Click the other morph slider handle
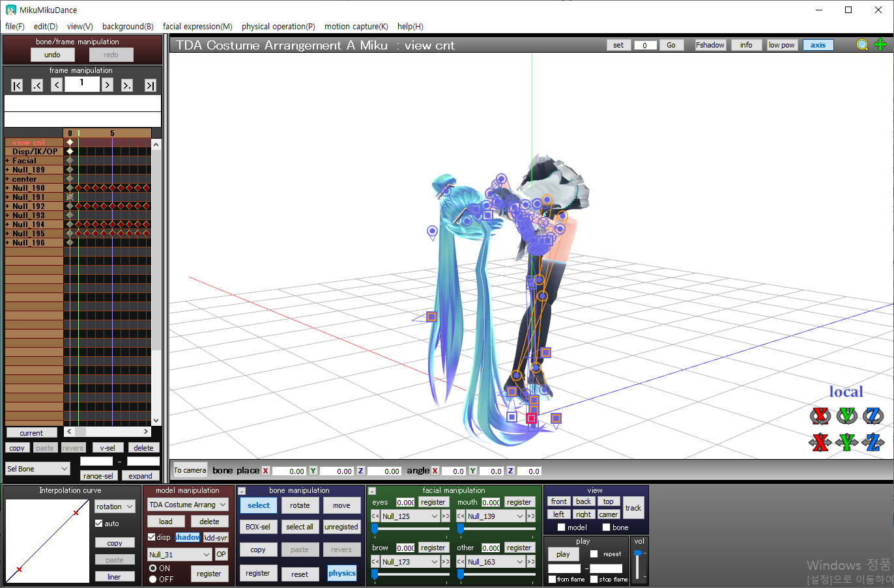Image resolution: width=894 pixels, height=588 pixels. 460,574
